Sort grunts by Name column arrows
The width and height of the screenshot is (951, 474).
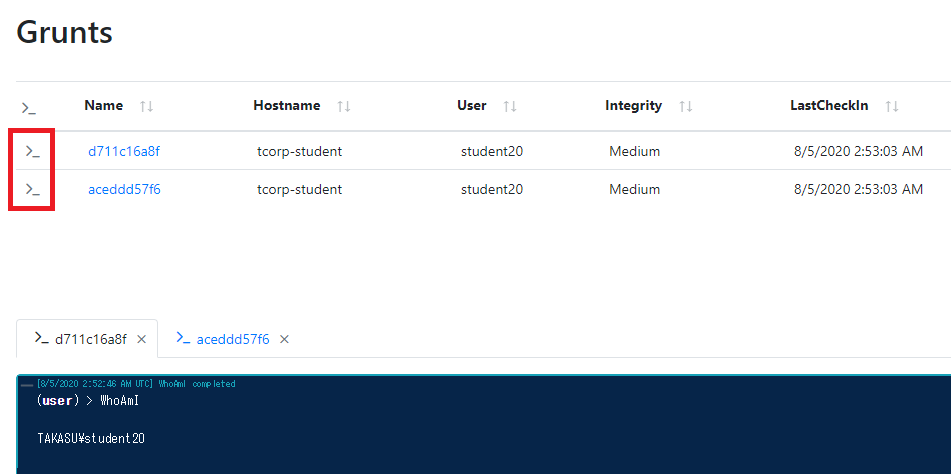click(x=146, y=107)
